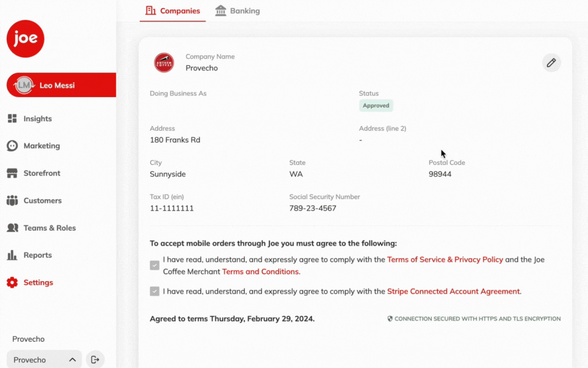Go to Customers section
This screenshot has width=588, height=368.
point(42,200)
